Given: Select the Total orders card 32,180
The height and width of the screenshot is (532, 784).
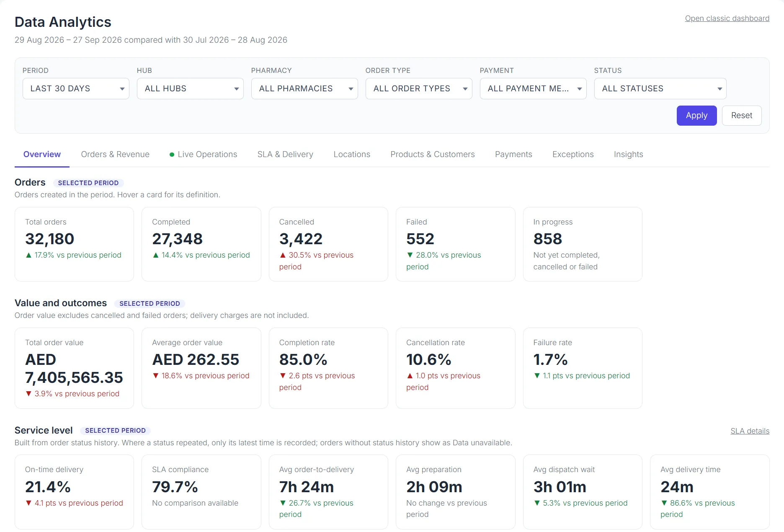Looking at the screenshot, I should click(x=74, y=244).
